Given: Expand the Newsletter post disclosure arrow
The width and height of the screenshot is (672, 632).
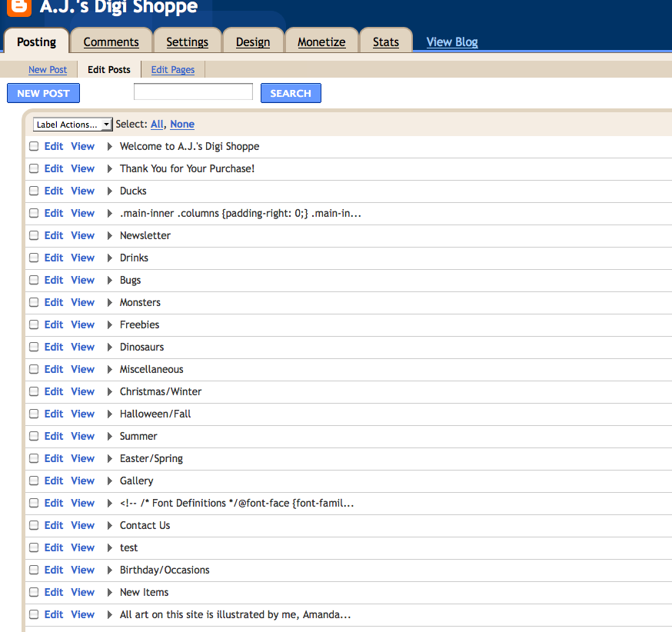Looking at the screenshot, I should (x=109, y=235).
